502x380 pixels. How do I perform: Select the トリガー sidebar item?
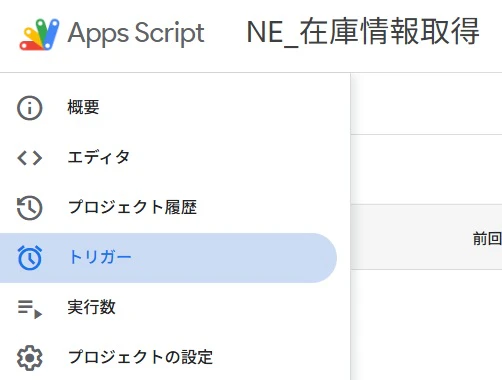[168, 258]
